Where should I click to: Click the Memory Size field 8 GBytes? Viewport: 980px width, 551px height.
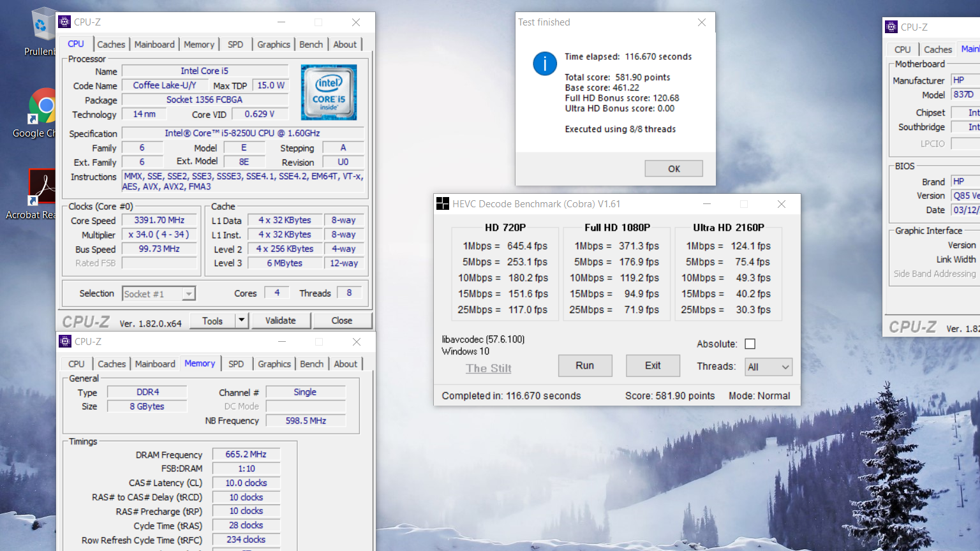(x=147, y=406)
